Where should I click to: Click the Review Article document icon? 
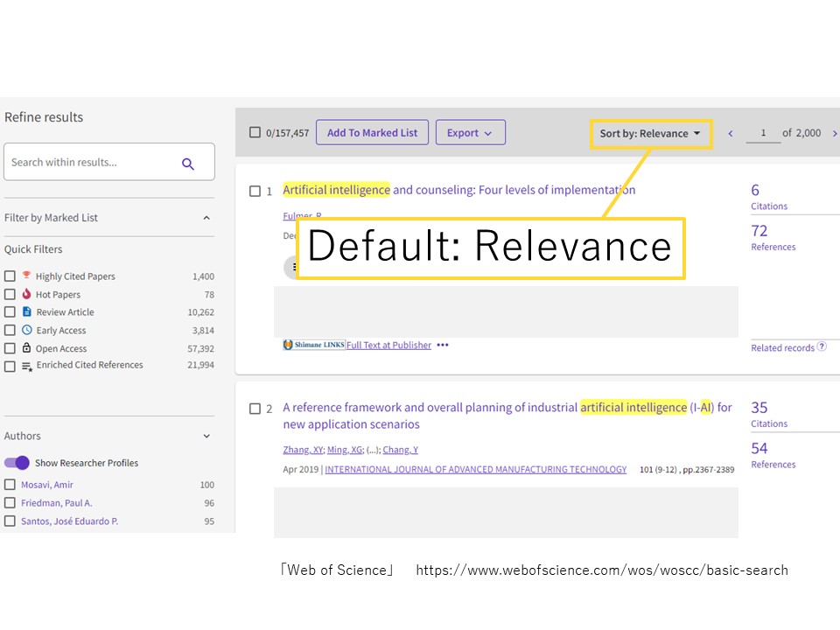coord(27,311)
